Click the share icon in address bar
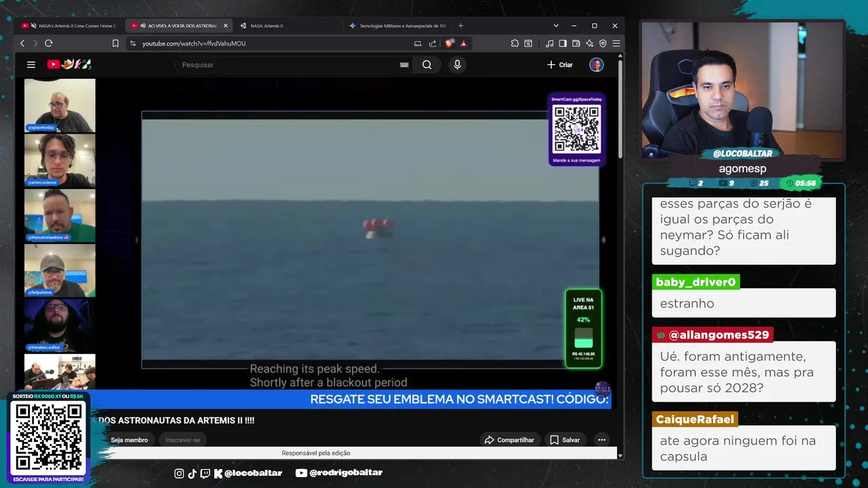Image resolution: width=868 pixels, height=488 pixels. pyautogui.click(x=433, y=43)
